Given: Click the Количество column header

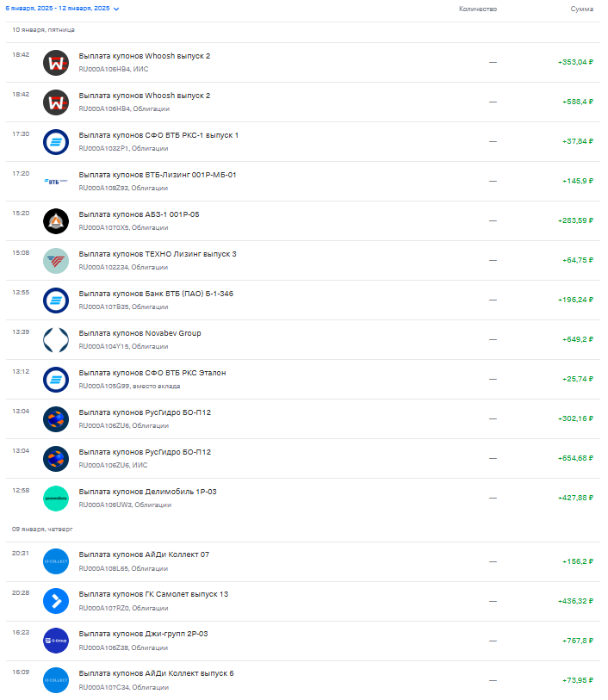Looking at the screenshot, I should (478, 9).
